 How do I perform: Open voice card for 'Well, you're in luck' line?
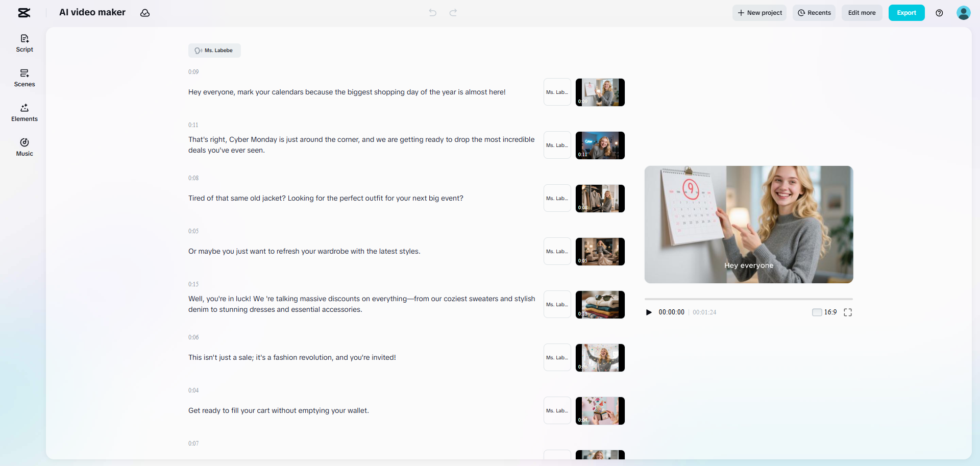(557, 304)
